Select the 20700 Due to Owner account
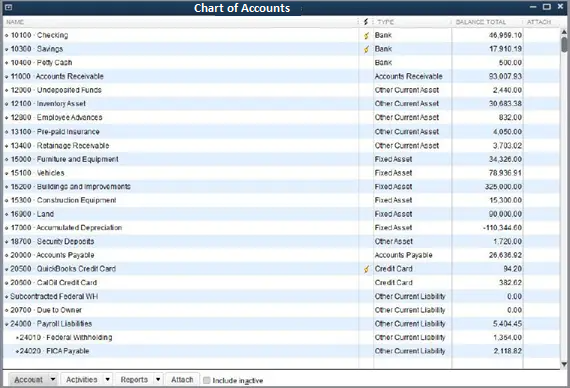The image size is (570, 388). coord(281,310)
